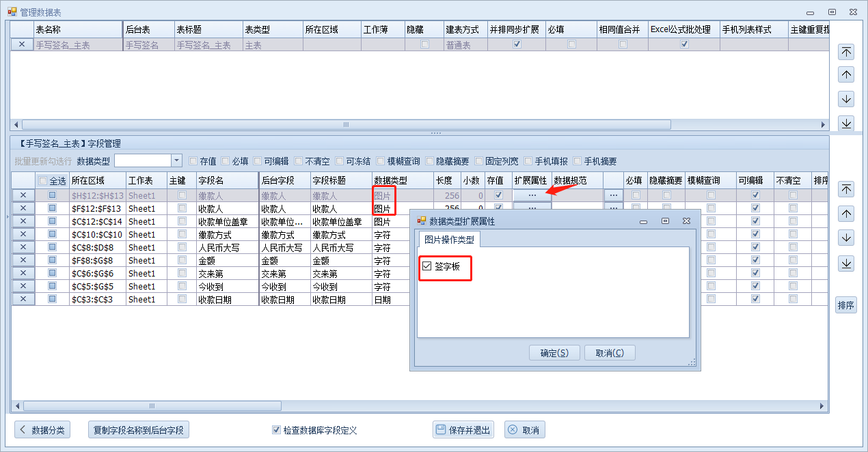Image resolution: width=868 pixels, height=452 pixels.
Task: Click move-down arrow beside field list
Action: pyautogui.click(x=846, y=238)
